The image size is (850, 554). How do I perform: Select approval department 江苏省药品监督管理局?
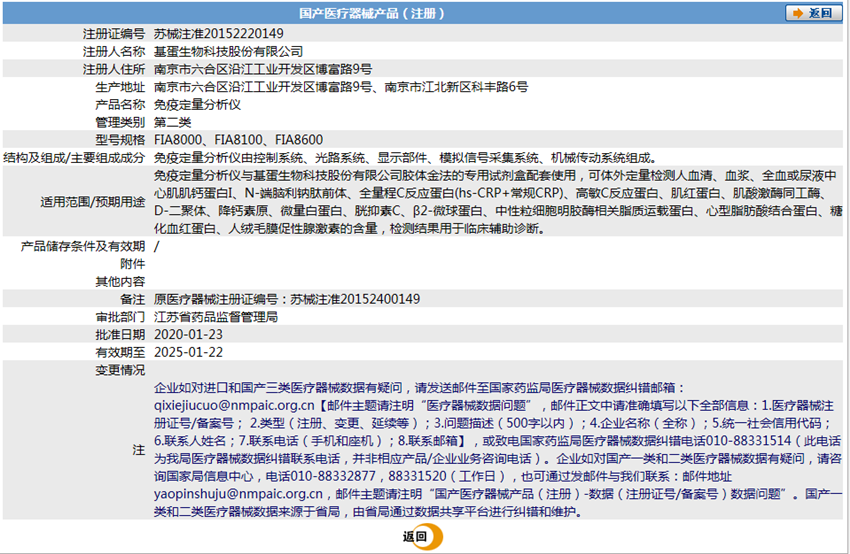point(216,317)
